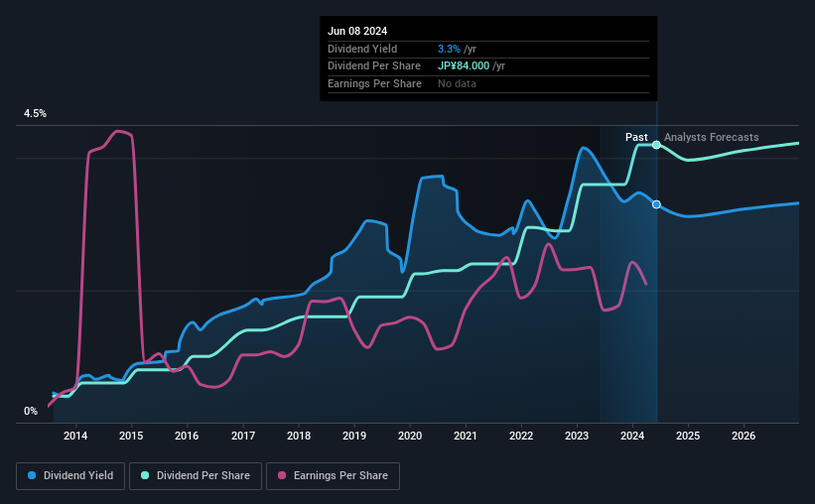815x504 pixels.
Task: Click the 0% y-axis label
Action: coord(31,411)
